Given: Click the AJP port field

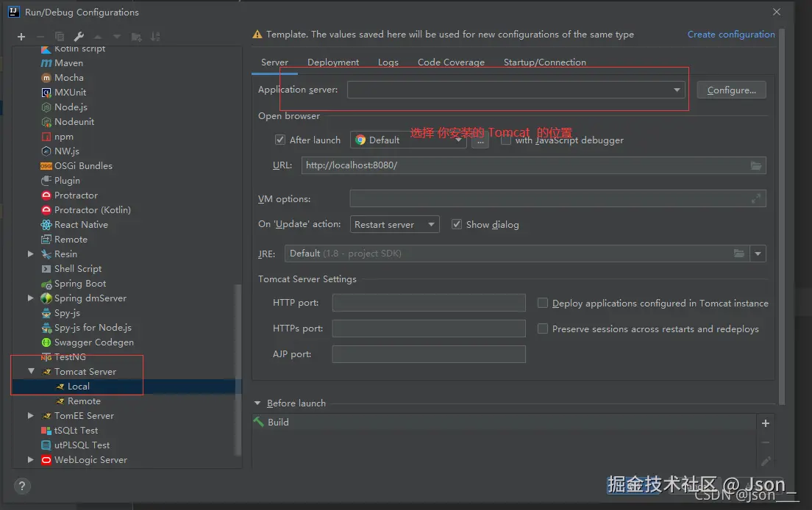Looking at the screenshot, I should 429,354.
